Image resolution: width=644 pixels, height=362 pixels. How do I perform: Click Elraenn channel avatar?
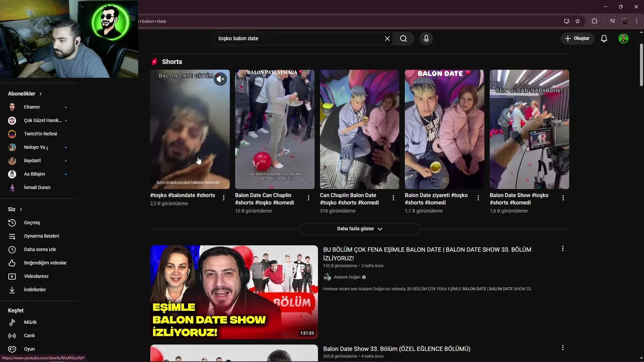(12, 107)
